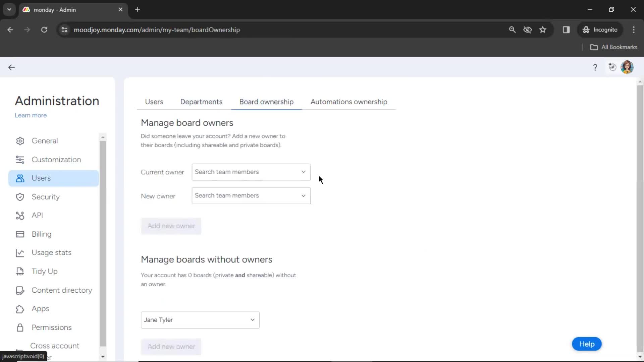Expand the Jane Tyler owner dropdown

(x=253, y=319)
